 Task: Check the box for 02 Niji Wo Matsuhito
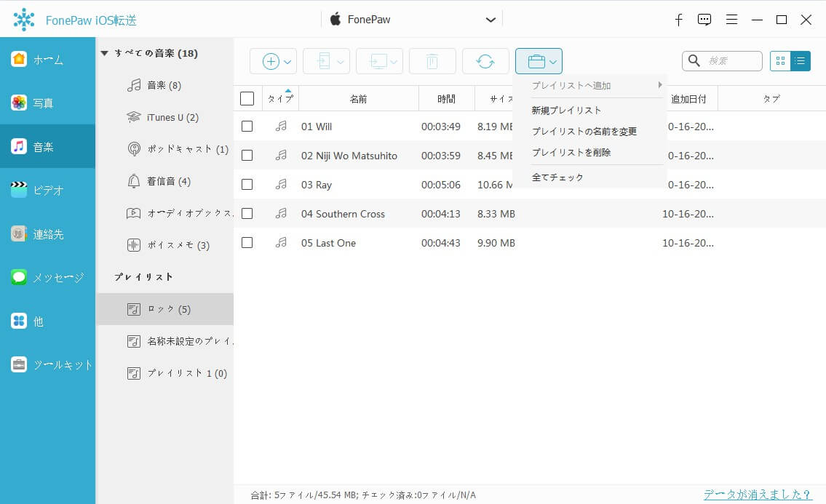coord(247,156)
